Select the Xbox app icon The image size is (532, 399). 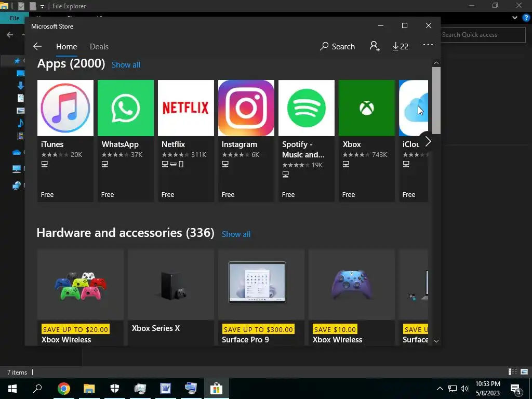click(367, 108)
